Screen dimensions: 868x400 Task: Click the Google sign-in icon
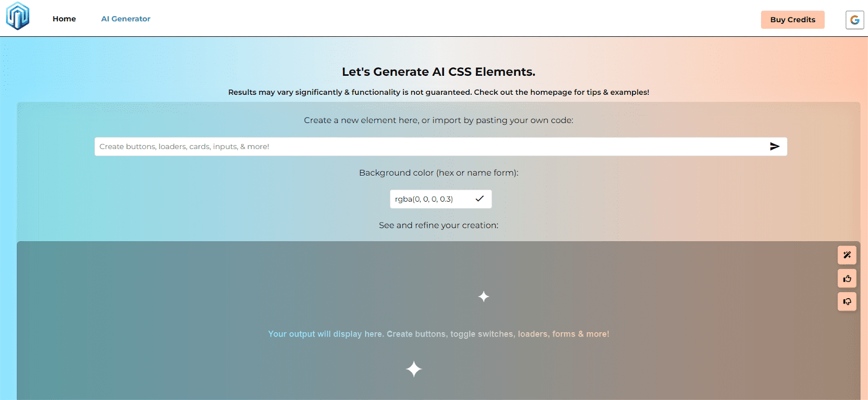tap(854, 20)
